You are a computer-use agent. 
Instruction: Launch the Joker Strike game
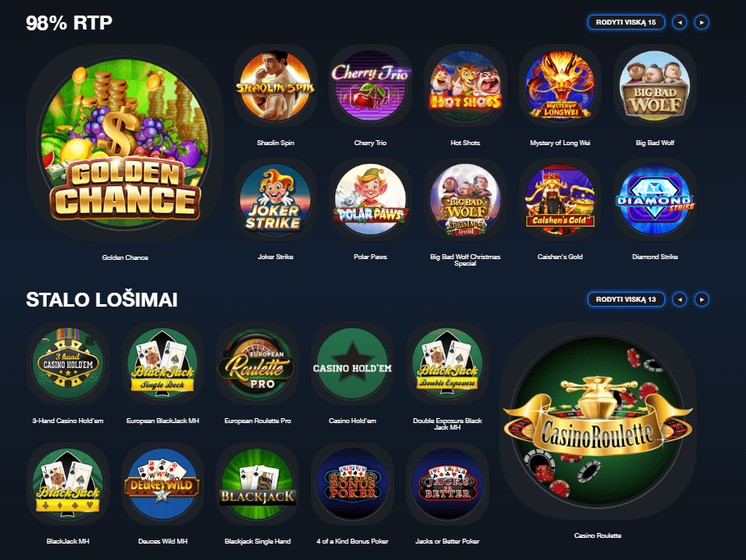tap(275, 199)
